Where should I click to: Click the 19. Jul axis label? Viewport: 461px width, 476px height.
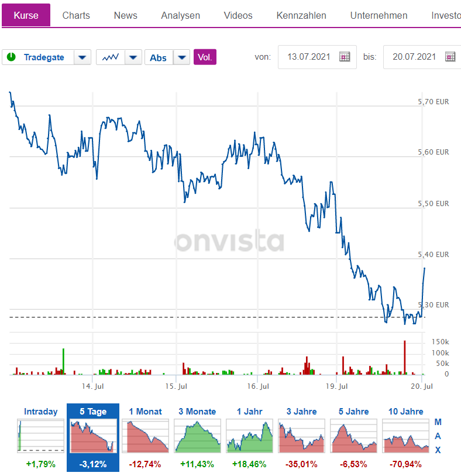[336, 386]
